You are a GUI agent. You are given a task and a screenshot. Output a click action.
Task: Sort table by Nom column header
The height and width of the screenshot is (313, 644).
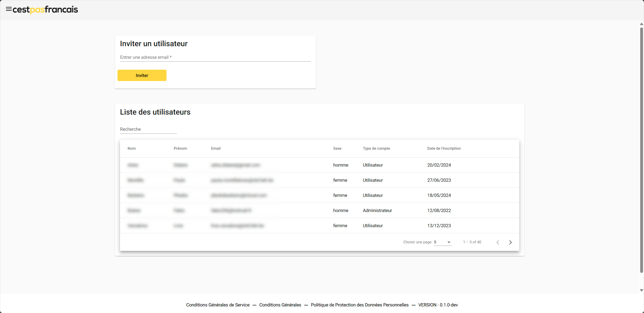click(132, 148)
